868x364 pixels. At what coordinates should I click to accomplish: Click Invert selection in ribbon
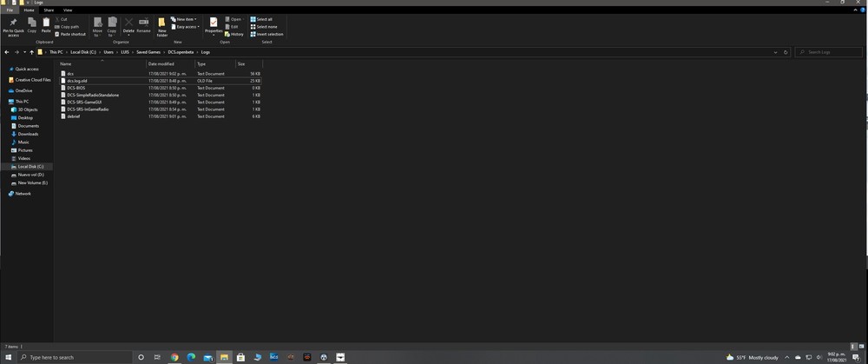[x=266, y=35]
